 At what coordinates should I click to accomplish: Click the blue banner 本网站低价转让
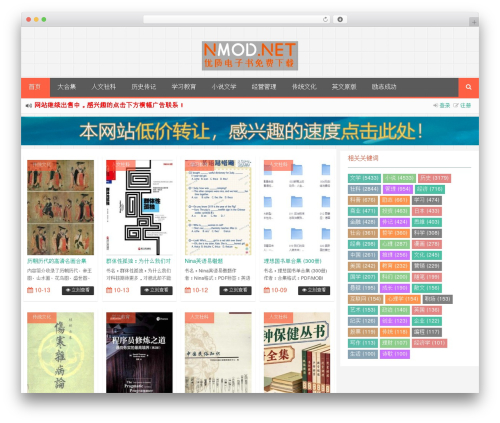pos(250,131)
